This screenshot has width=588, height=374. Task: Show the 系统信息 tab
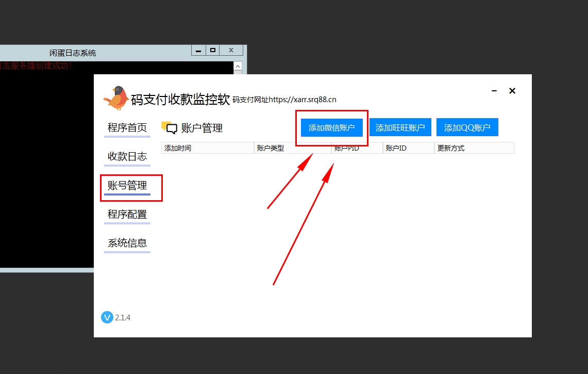127,243
